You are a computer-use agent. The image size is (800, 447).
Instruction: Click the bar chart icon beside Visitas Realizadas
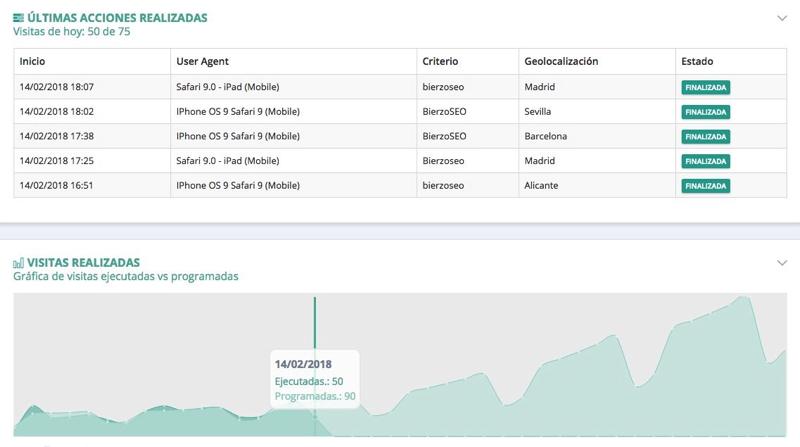[19, 262]
